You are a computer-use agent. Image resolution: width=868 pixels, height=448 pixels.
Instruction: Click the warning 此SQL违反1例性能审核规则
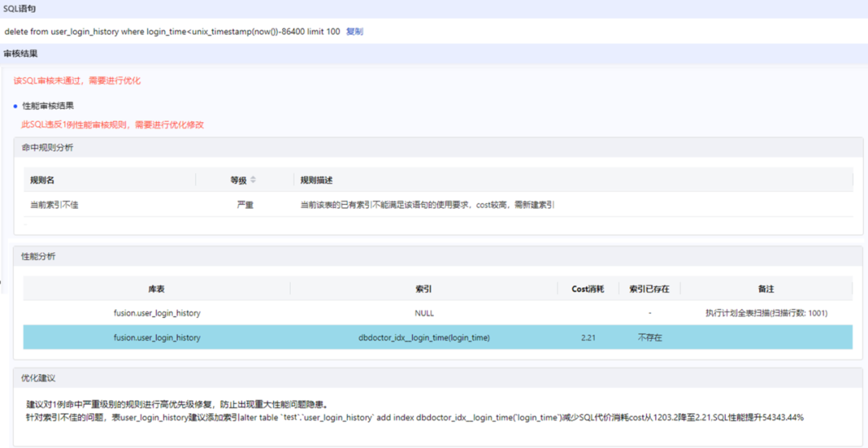coord(113,125)
